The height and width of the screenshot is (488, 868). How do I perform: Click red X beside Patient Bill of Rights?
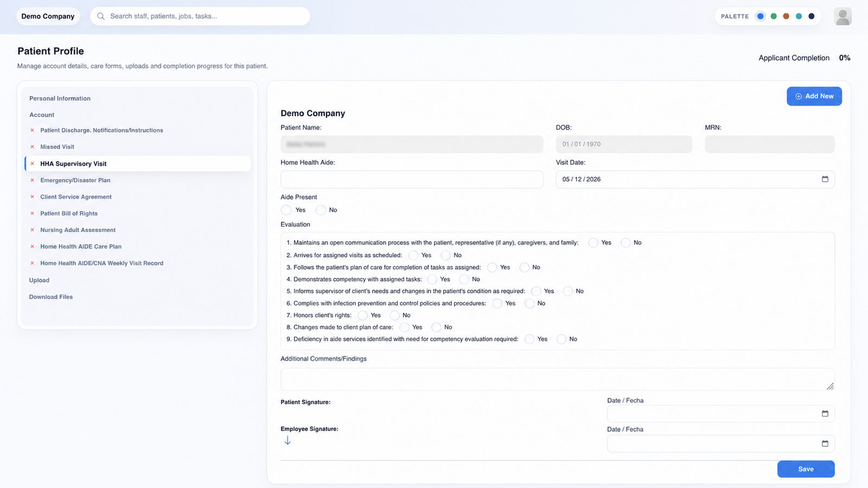[x=32, y=213]
